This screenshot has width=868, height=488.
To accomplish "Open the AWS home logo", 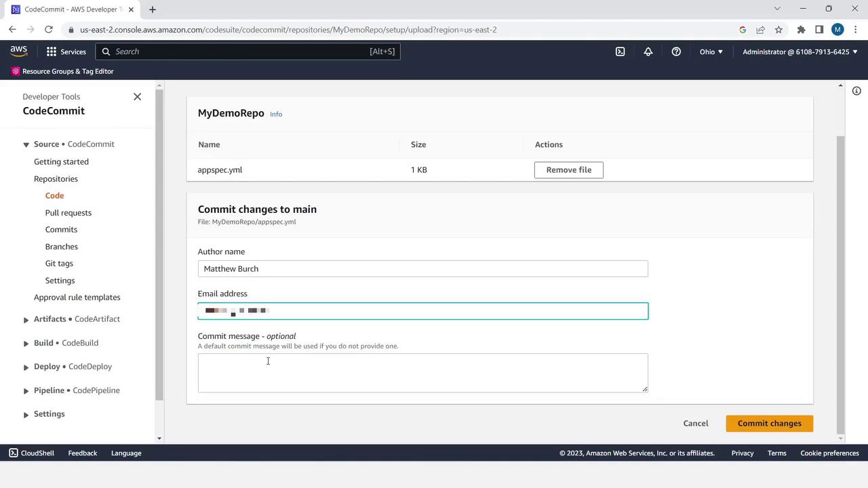I will click(18, 52).
